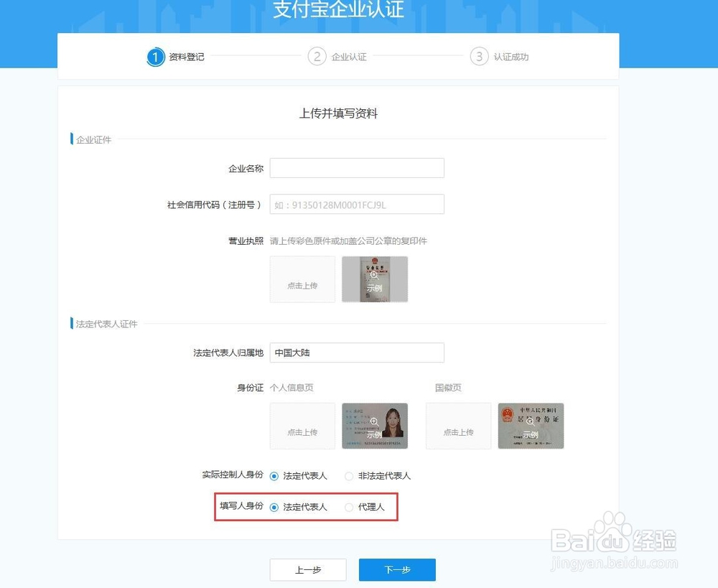Click the magnifier icon on 个人信息页 example
The image size is (718, 588).
(373, 421)
